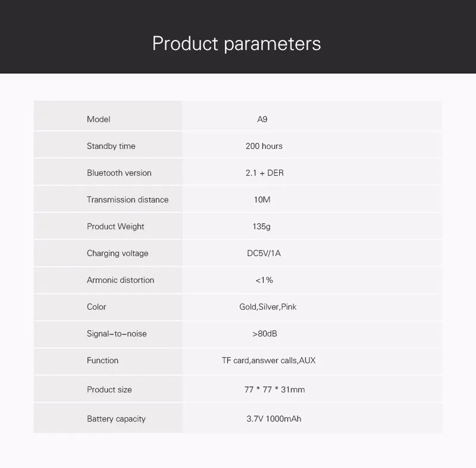Click the 135g weight value
This screenshot has height=468, width=476.
click(x=262, y=227)
